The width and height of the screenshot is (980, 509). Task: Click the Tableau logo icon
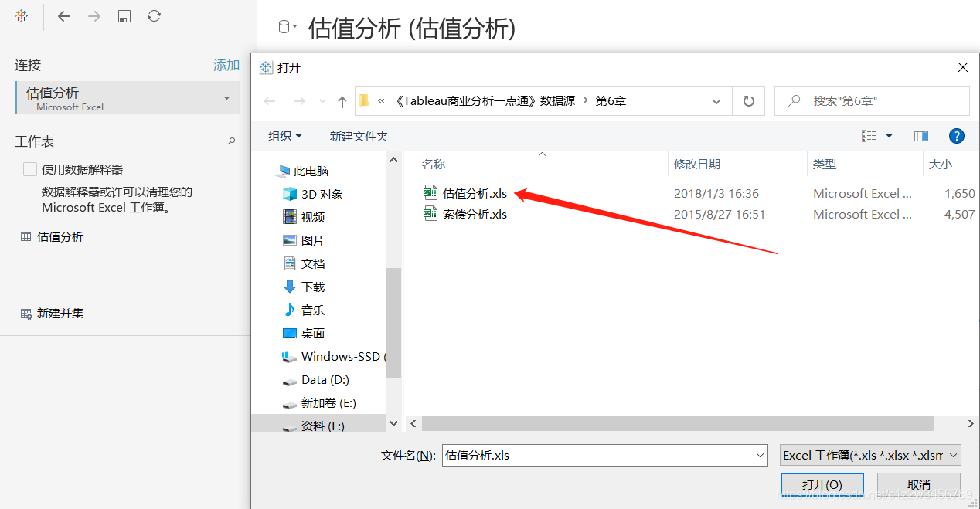[22, 16]
